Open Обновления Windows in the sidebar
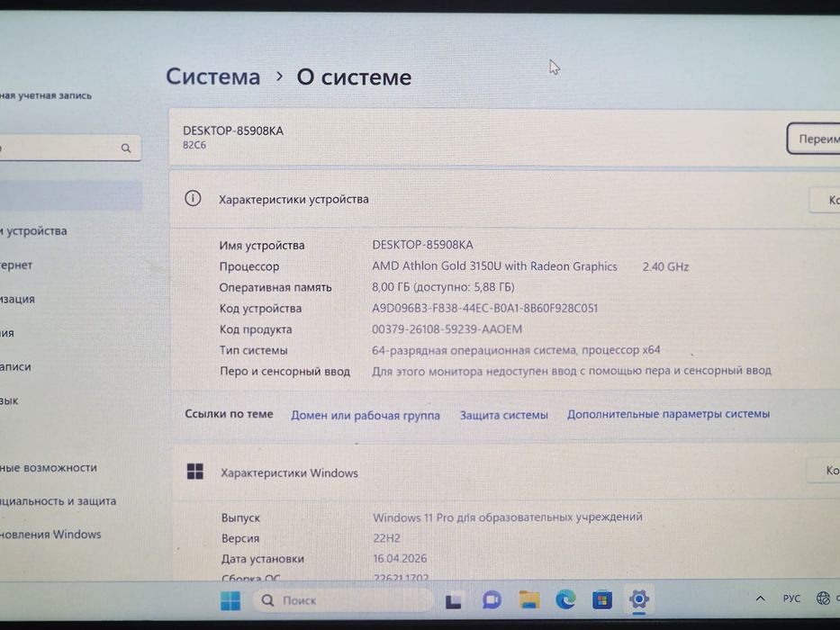840x630 pixels. pyautogui.click(x=50, y=535)
